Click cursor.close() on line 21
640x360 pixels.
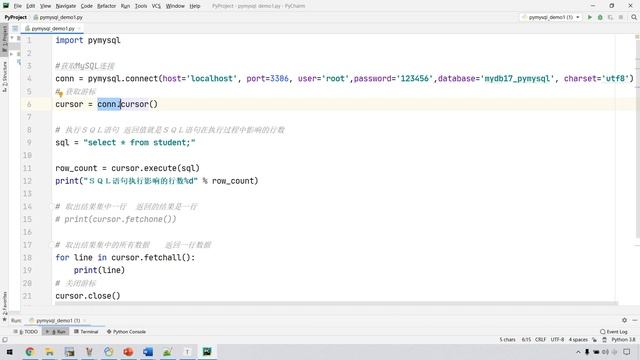[x=88, y=296]
